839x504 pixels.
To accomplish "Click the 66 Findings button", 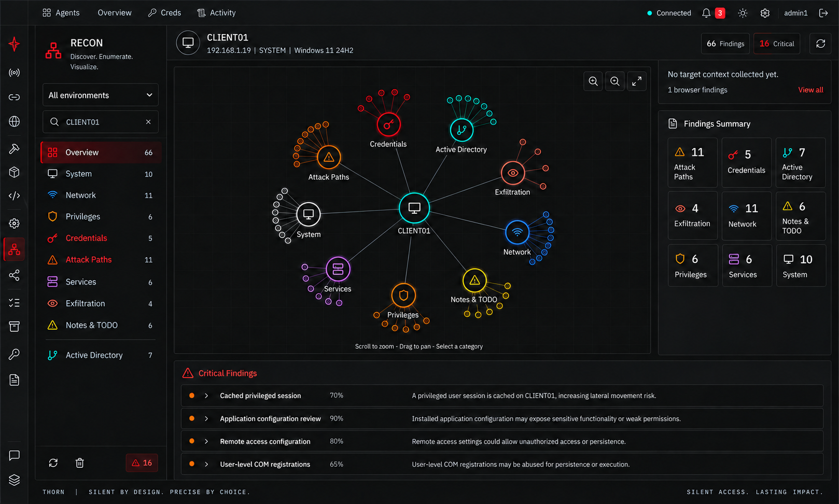I will 725,44.
